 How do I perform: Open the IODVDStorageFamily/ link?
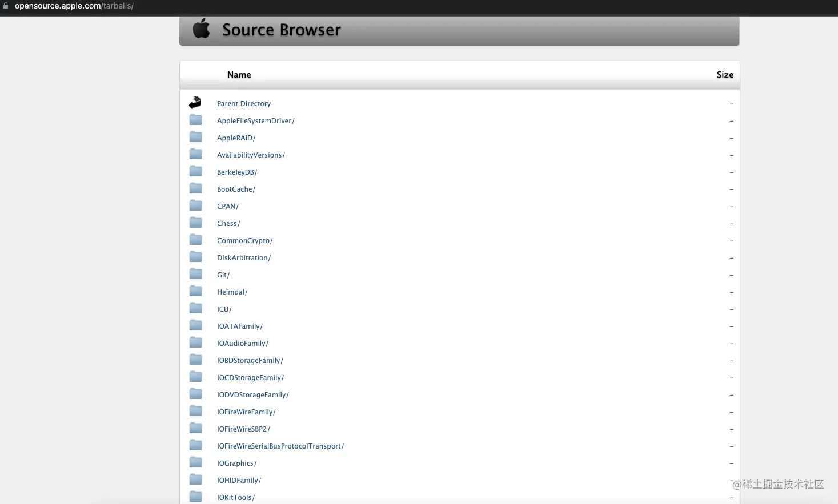click(x=253, y=395)
